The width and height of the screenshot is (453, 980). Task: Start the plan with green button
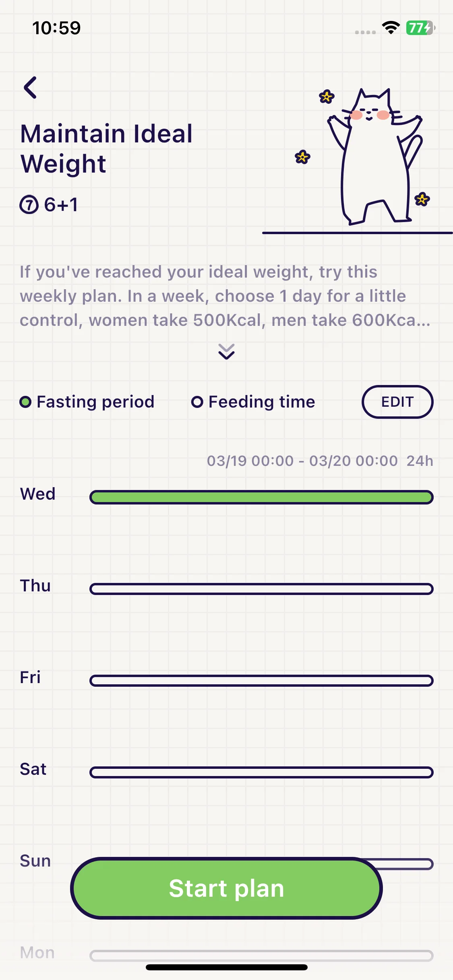[x=226, y=888]
